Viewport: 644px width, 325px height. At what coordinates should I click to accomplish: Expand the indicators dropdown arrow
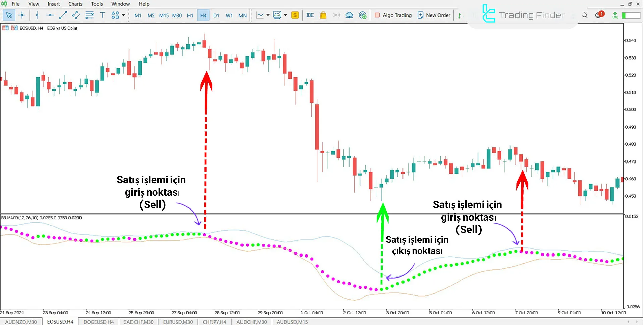(x=285, y=15)
